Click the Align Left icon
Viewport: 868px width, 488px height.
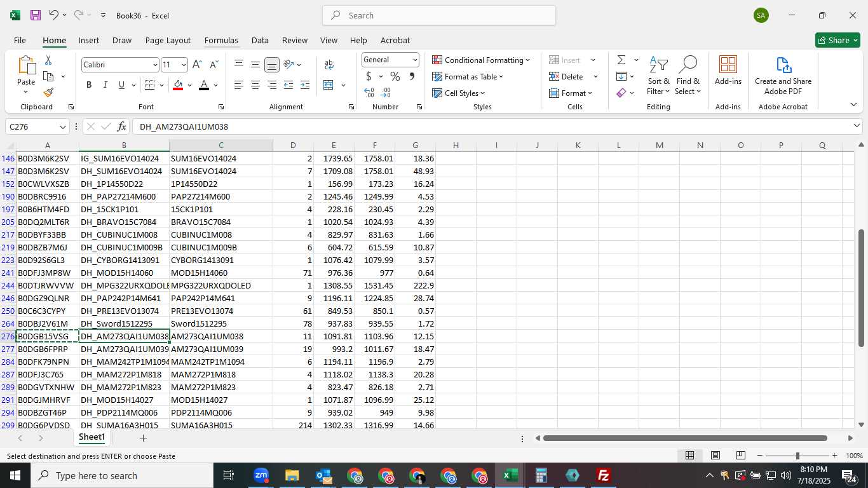coord(239,85)
